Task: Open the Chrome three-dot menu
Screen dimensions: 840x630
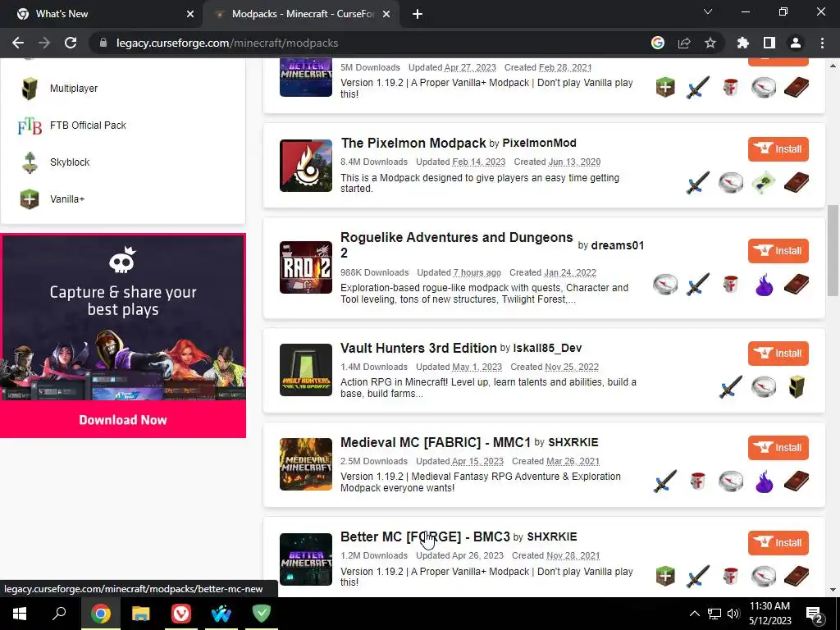Action: (822, 43)
